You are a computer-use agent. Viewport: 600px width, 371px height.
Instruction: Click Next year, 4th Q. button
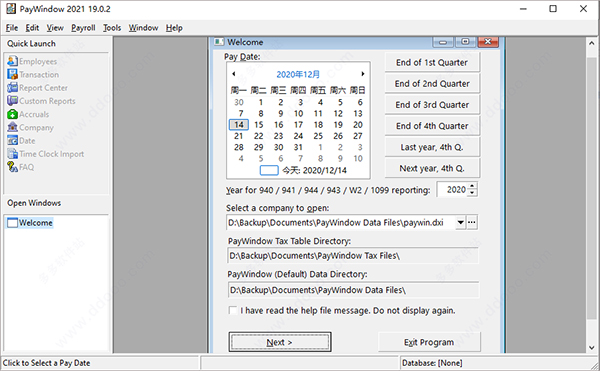coord(432,168)
